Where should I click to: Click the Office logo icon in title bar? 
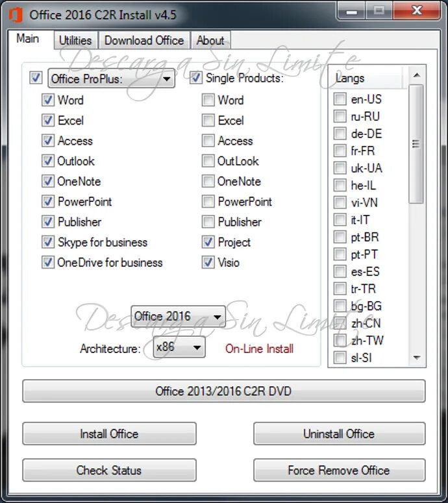coord(16,15)
